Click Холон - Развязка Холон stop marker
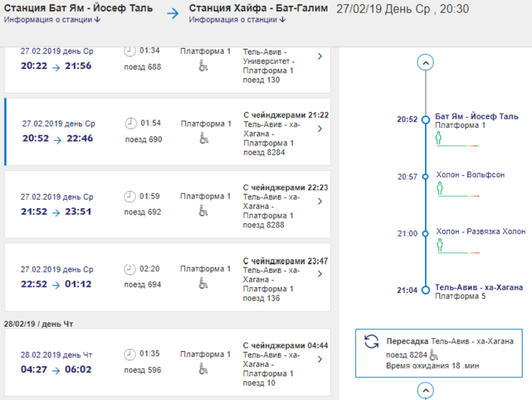Viewport: 532px width, 400px height. (x=425, y=234)
